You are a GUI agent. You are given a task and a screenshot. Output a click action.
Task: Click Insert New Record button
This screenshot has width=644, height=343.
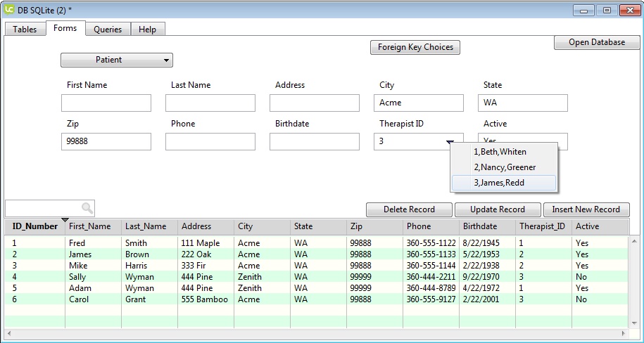586,209
